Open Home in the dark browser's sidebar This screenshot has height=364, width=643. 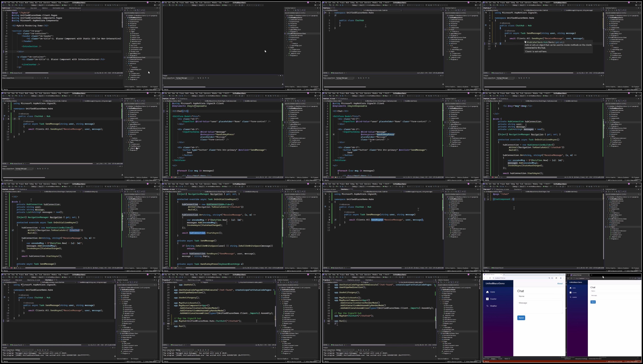tap(572, 288)
